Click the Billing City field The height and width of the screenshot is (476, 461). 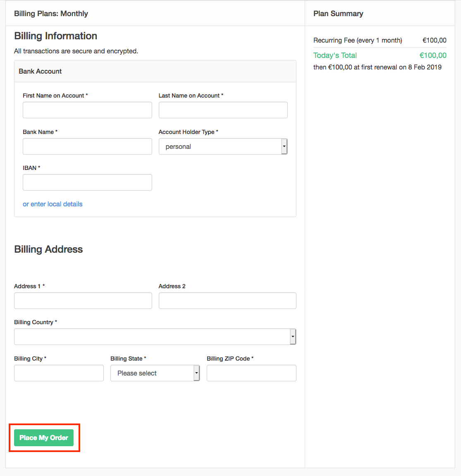(x=59, y=373)
